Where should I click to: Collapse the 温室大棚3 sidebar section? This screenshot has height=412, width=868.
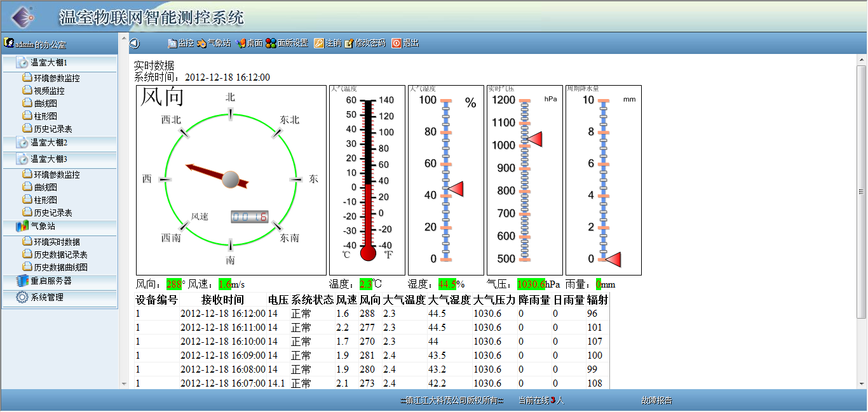click(49, 159)
